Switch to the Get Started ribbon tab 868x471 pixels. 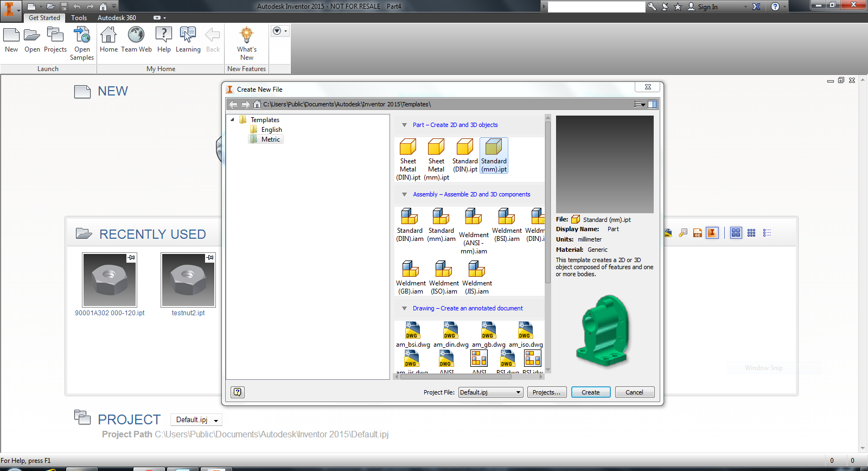[44, 18]
